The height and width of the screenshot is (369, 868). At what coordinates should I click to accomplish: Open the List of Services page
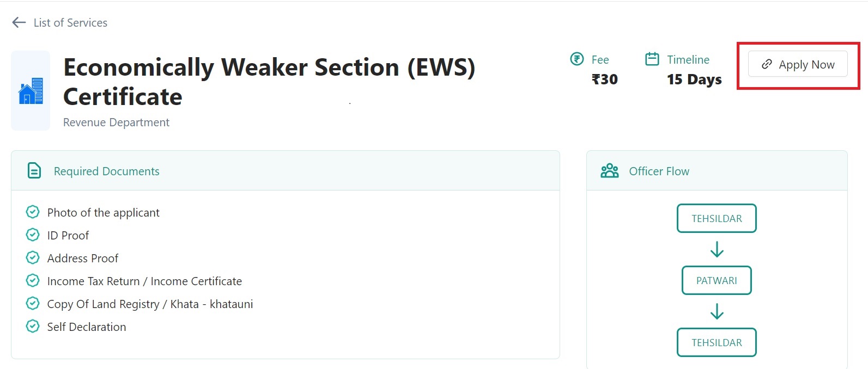point(70,23)
